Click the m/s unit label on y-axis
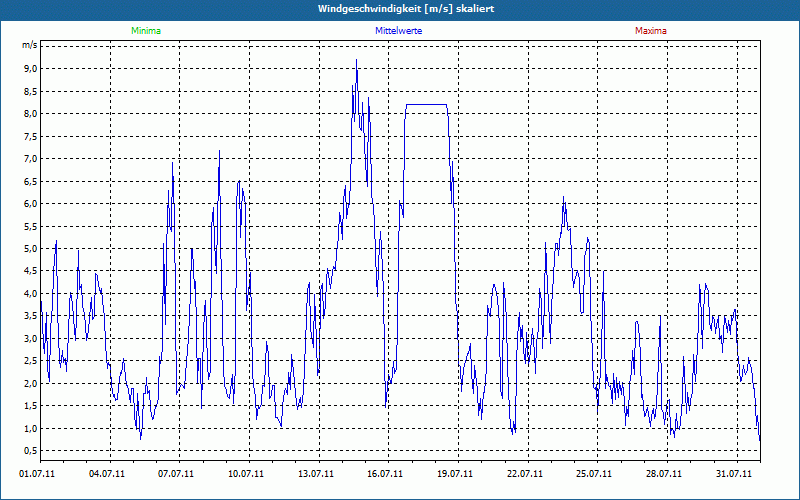 point(30,45)
